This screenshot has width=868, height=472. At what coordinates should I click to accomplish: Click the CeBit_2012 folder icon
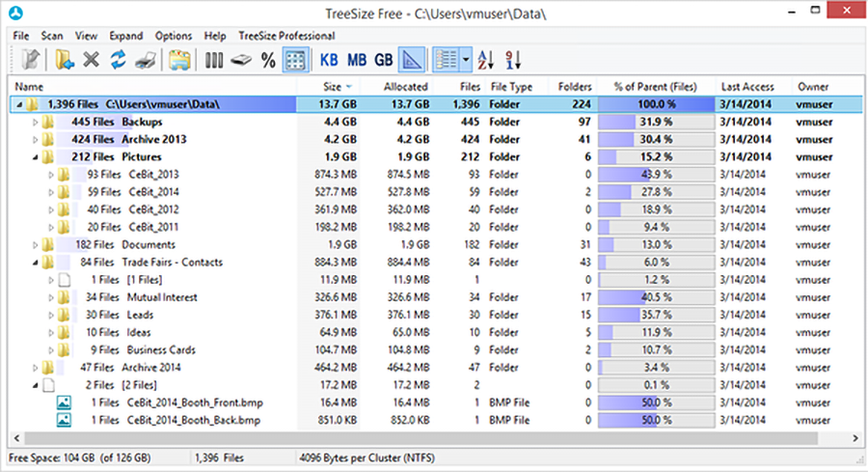click(x=64, y=209)
